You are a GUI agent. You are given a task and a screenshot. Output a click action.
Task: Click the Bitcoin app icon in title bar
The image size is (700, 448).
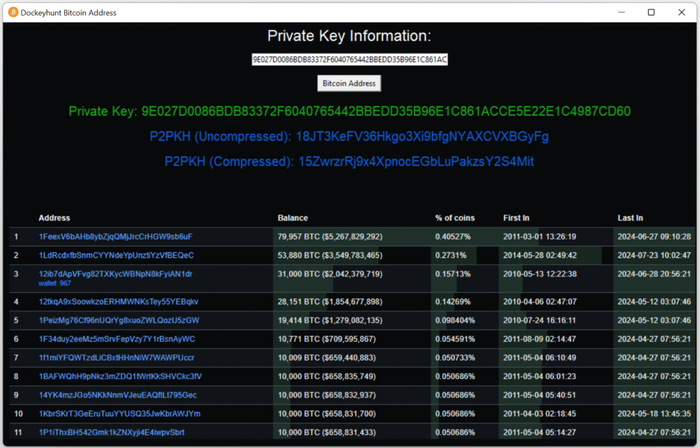[12, 12]
